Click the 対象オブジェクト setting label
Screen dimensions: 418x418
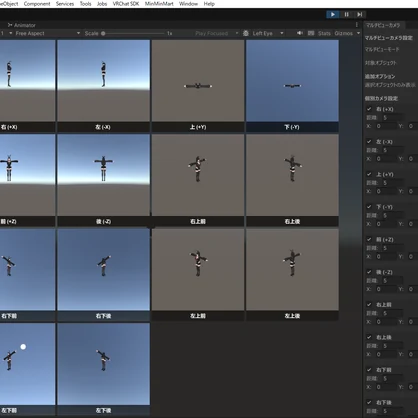[x=381, y=63]
